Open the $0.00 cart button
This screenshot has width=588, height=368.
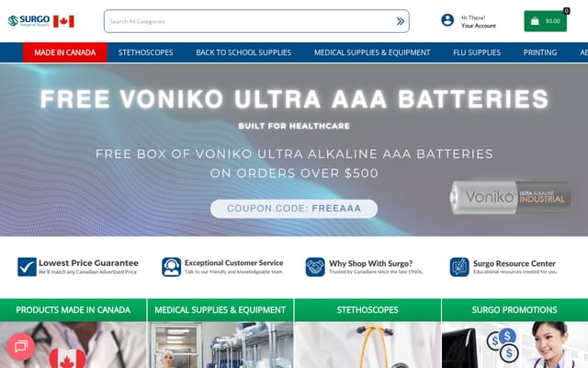545,21
